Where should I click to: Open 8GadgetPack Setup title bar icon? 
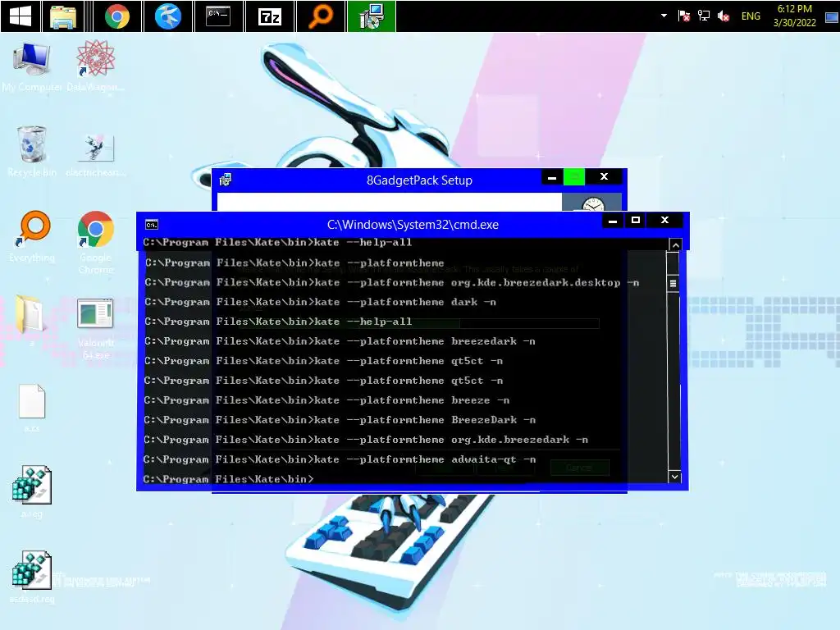tap(226, 180)
